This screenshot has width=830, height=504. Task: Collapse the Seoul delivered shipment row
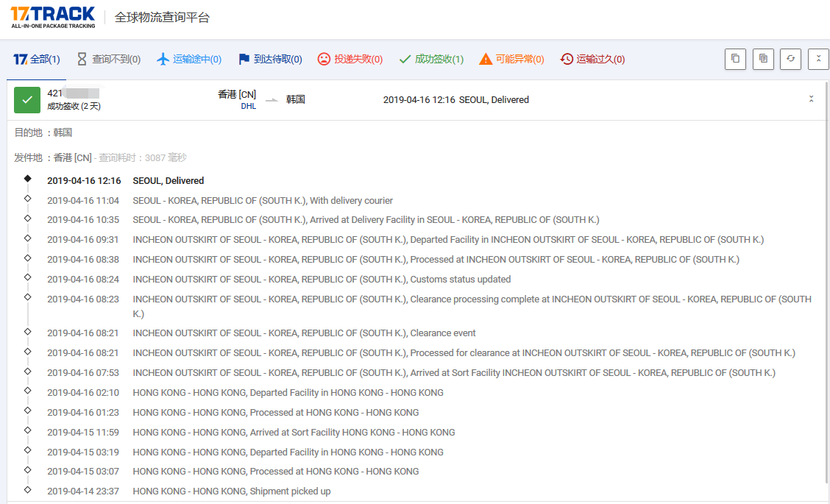(x=811, y=99)
